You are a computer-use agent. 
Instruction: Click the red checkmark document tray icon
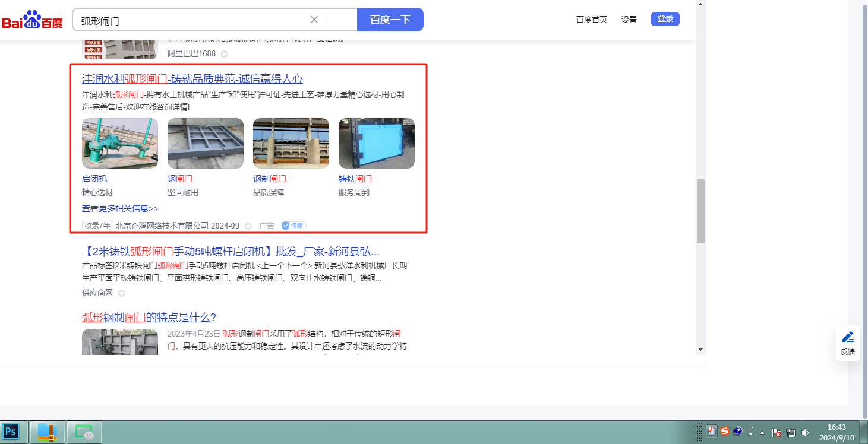tap(711, 432)
